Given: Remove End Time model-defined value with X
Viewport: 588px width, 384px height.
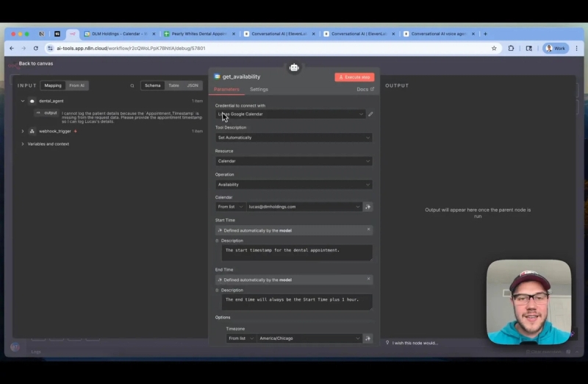Looking at the screenshot, I should (x=368, y=279).
